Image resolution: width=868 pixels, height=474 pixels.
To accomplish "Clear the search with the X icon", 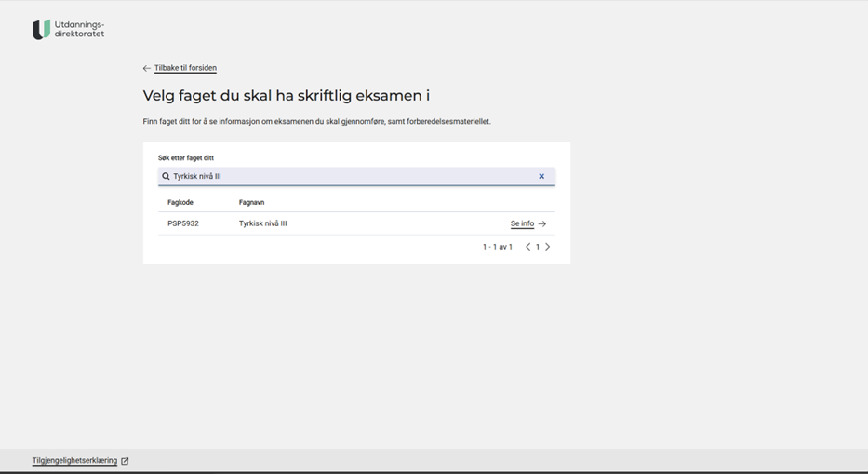I will tap(541, 176).
